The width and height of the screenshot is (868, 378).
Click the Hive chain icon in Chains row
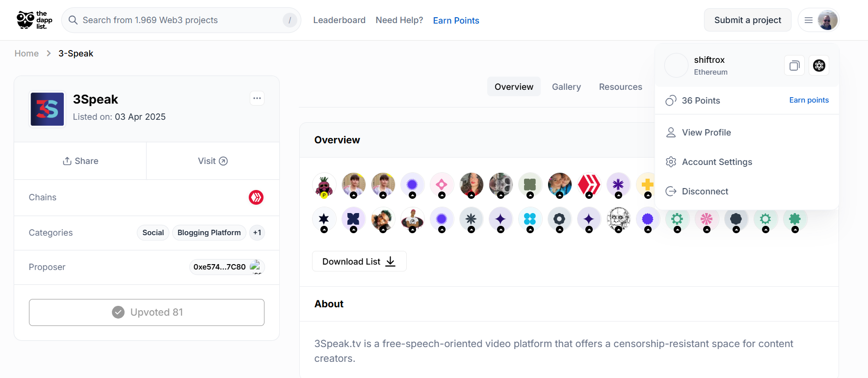[256, 197]
